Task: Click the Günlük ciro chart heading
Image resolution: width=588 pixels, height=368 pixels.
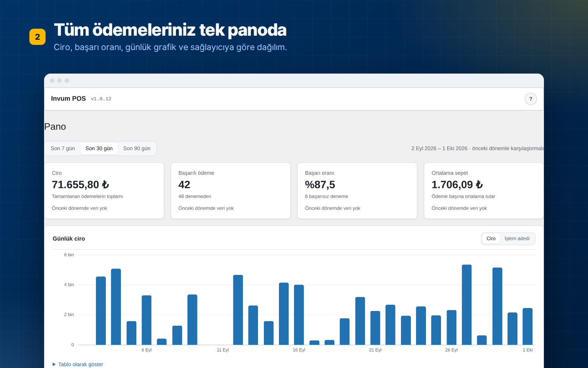Action: (69, 238)
